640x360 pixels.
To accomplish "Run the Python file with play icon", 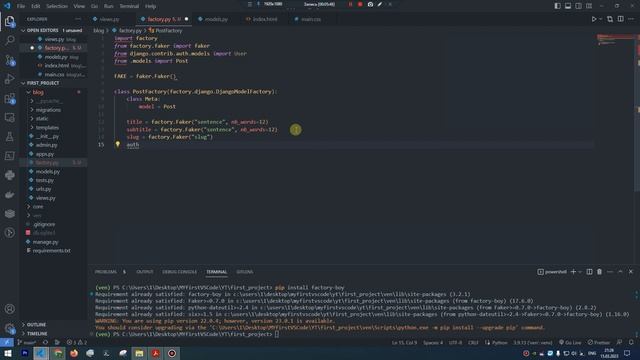I will tap(594, 19).
